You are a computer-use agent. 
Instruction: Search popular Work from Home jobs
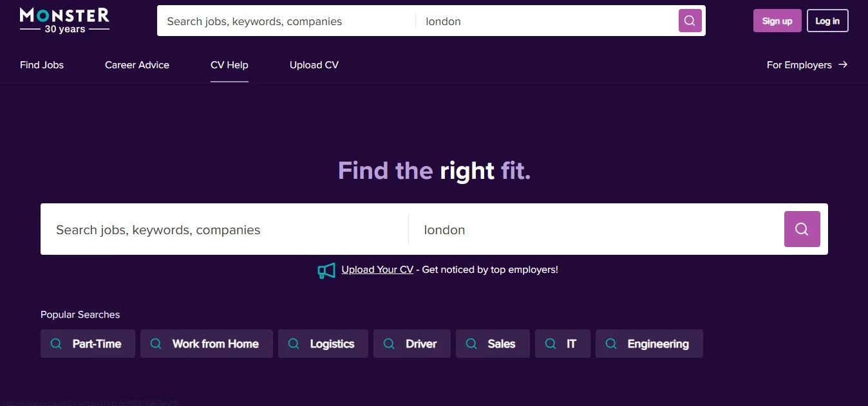point(207,344)
